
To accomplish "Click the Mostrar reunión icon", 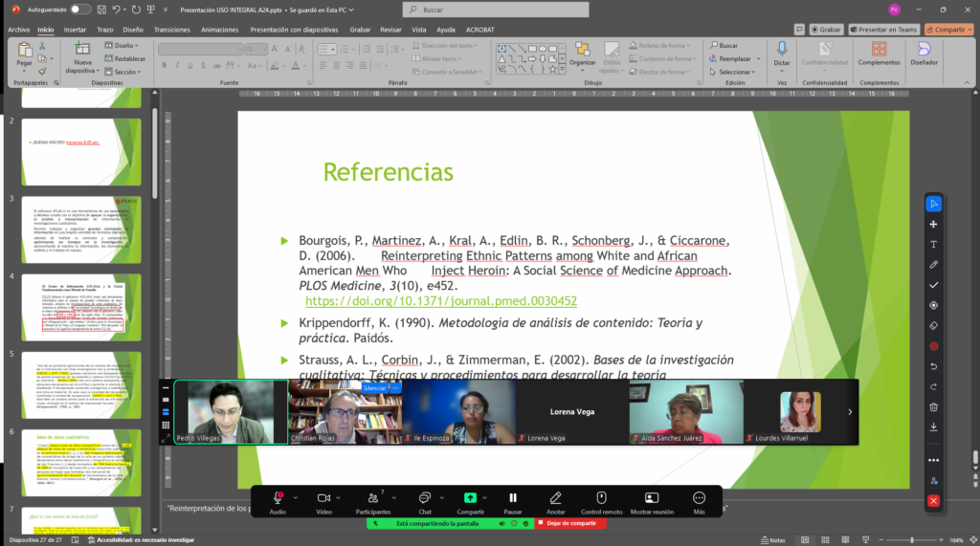I will 651,498.
